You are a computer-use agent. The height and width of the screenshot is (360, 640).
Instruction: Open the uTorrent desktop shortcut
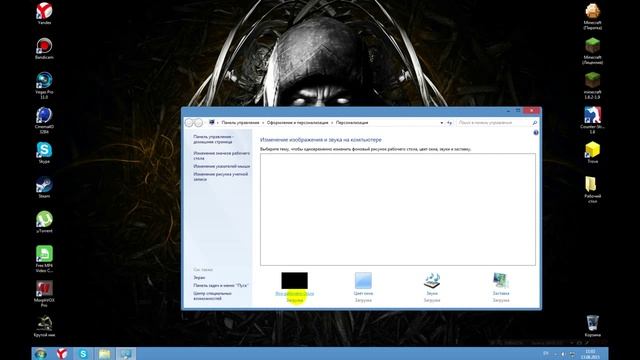[x=44, y=222]
